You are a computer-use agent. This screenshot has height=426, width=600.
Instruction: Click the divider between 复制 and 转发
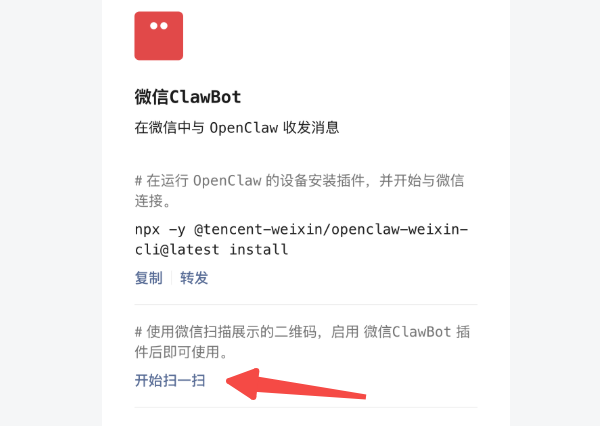pyautogui.click(x=171, y=278)
